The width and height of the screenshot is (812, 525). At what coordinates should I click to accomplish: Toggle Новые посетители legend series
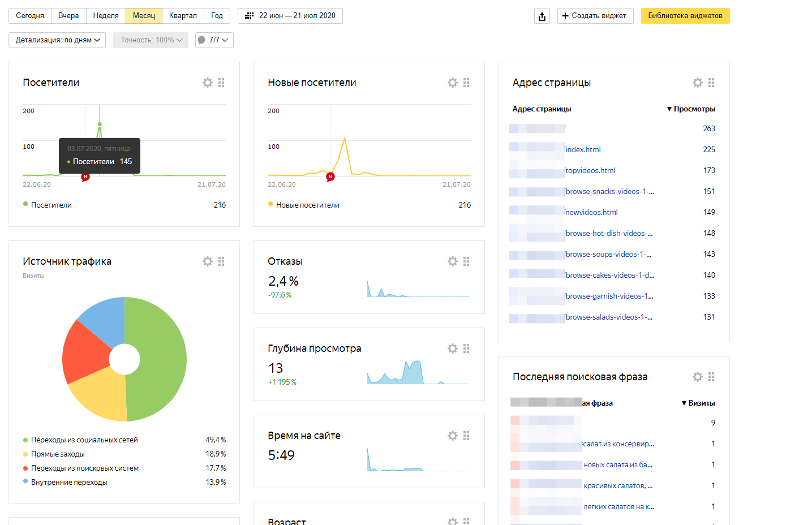coord(307,205)
